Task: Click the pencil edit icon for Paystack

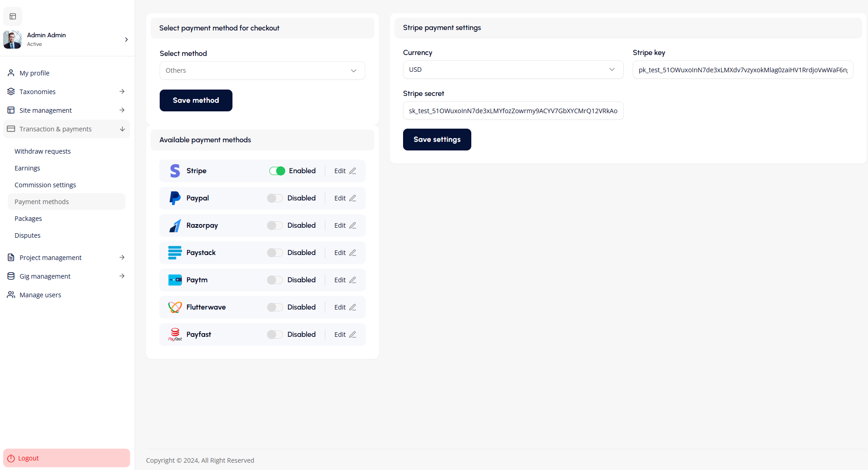Action: pyautogui.click(x=353, y=253)
